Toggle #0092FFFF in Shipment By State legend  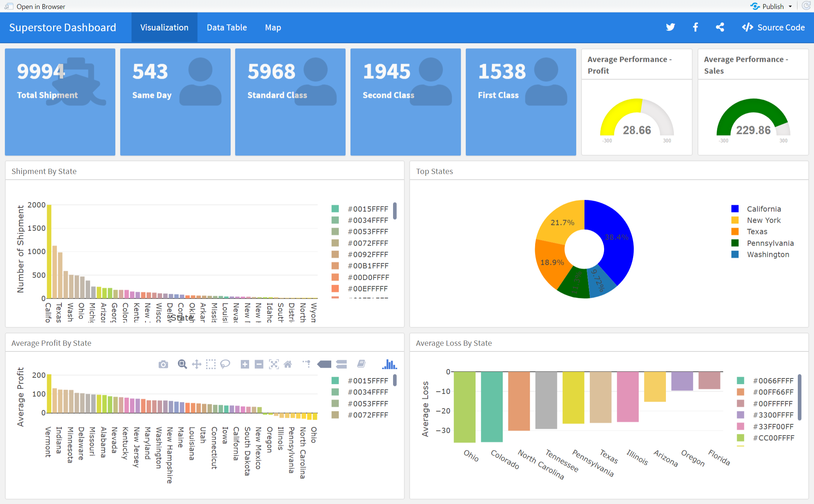point(360,254)
